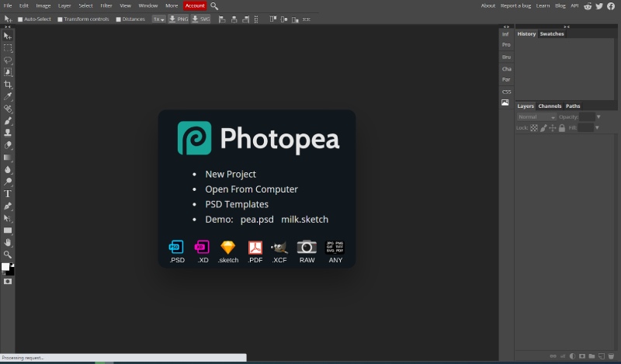Select the Blur droplet tool
621x364 pixels.
pyautogui.click(x=8, y=169)
